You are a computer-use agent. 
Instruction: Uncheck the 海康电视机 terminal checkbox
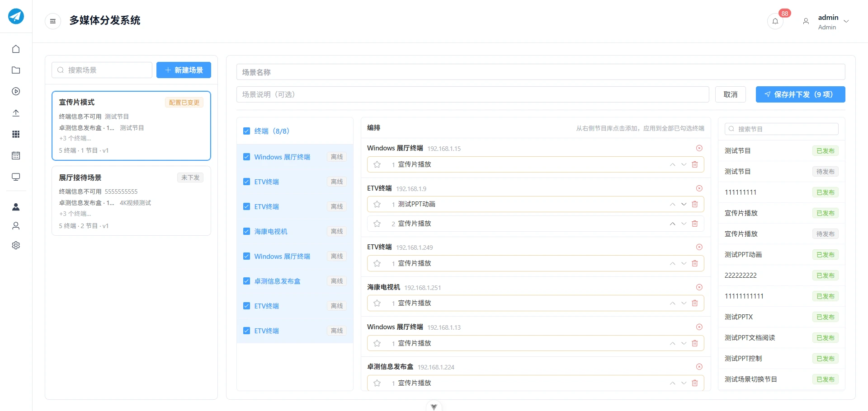pyautogui.click(x=246, y=231)
